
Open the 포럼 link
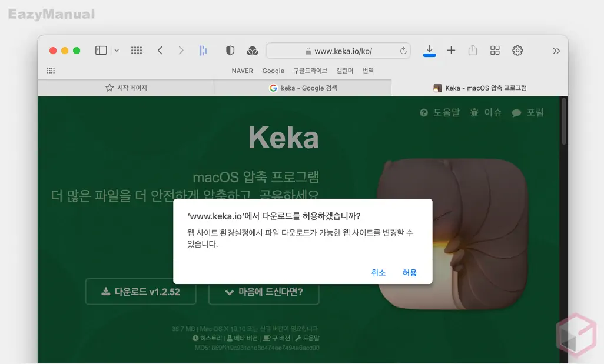[x=527, y=112]
